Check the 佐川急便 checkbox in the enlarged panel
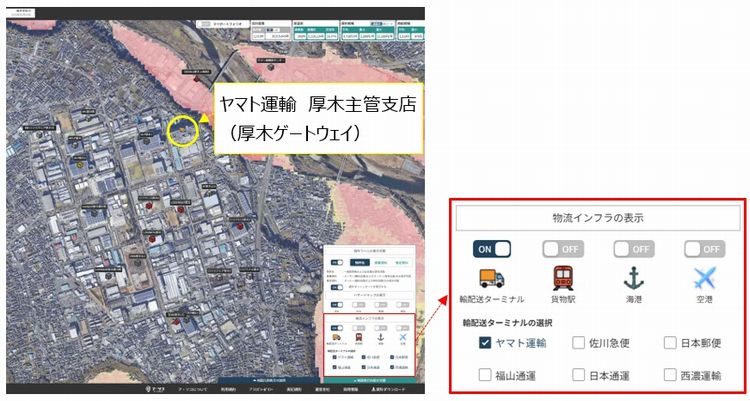This screenshot has height=401, width=750. [x=579, y=343]
